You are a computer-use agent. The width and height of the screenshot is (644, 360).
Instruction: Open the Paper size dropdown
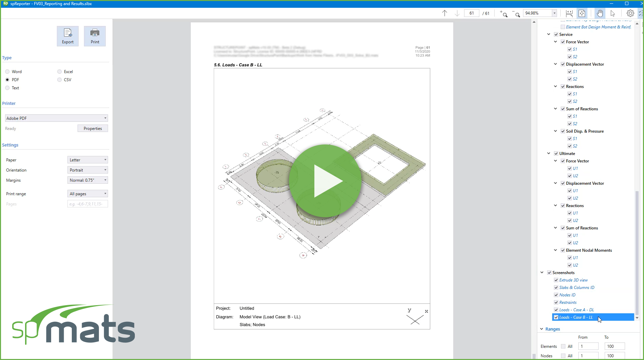(87, 160)
